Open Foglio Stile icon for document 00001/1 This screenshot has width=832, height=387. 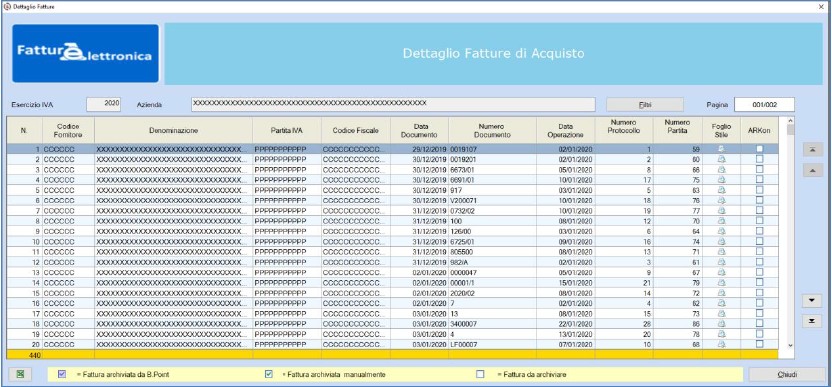721,283
